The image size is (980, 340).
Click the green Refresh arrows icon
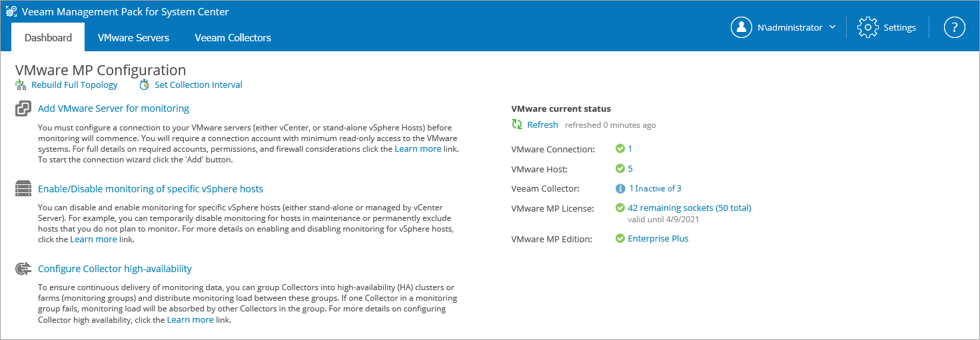coord(517,124)
